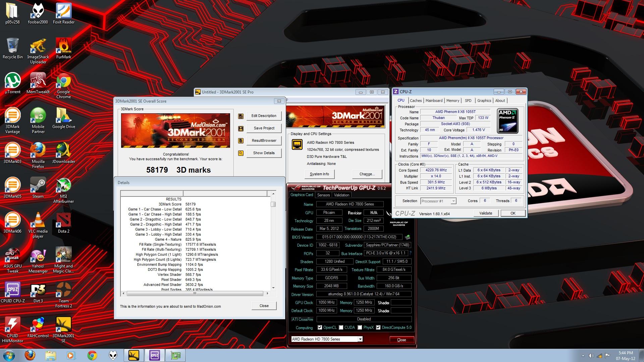
Task: Toggle the CUDA checkbox in GPU-Z
Action: click(x=341, y=327)
